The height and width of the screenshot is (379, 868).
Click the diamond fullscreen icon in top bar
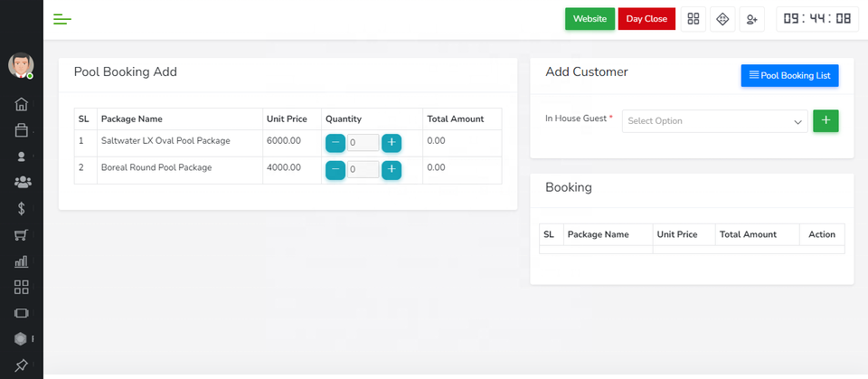coord(722,19)
